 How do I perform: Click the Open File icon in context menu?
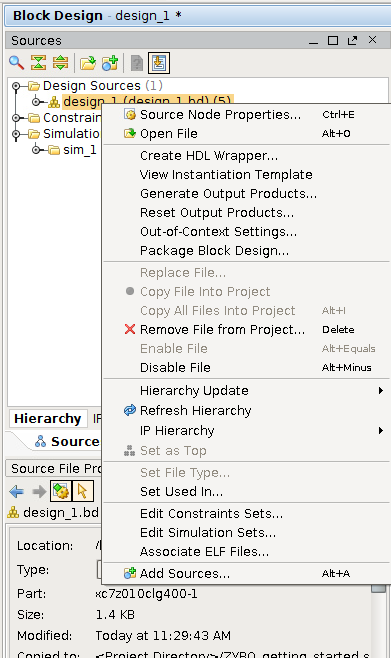tap(130, 133)
